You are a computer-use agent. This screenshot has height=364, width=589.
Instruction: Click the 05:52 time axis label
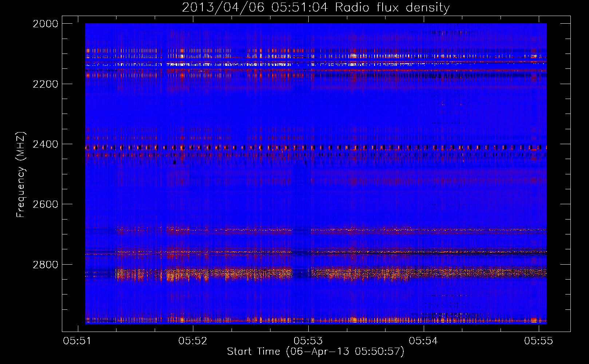point(193,341)
